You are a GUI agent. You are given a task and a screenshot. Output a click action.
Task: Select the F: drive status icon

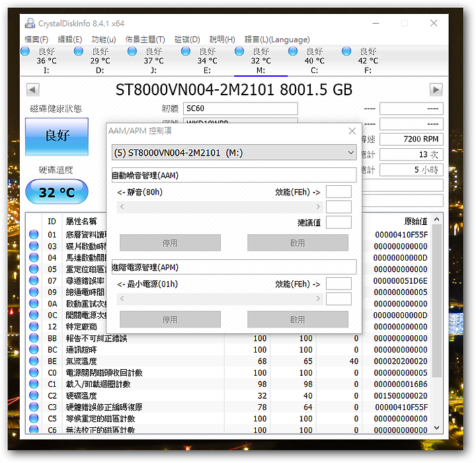(346, 52)
